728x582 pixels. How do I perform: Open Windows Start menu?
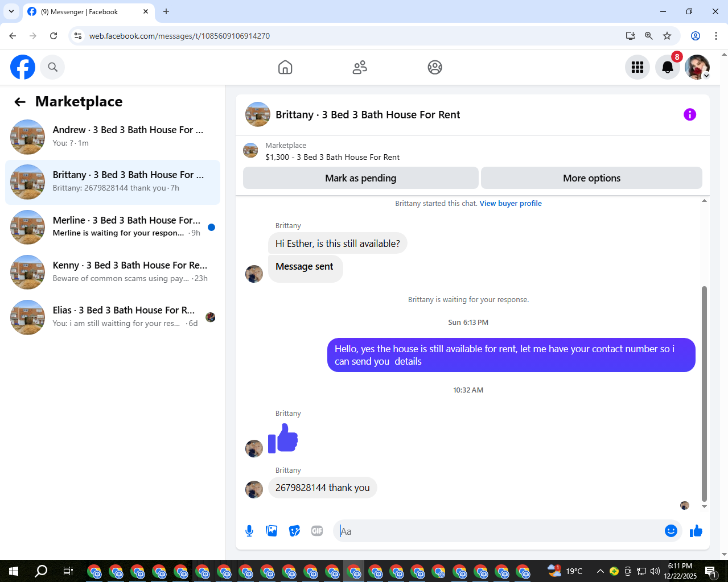[14, 571]
